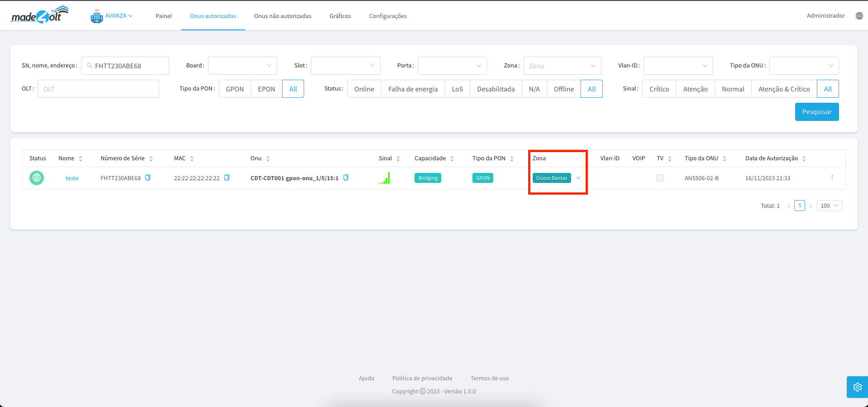Copy the ONU identifier CDT-CDT001
The height and width of the screenshot is (407, 868).
[346, 178]
